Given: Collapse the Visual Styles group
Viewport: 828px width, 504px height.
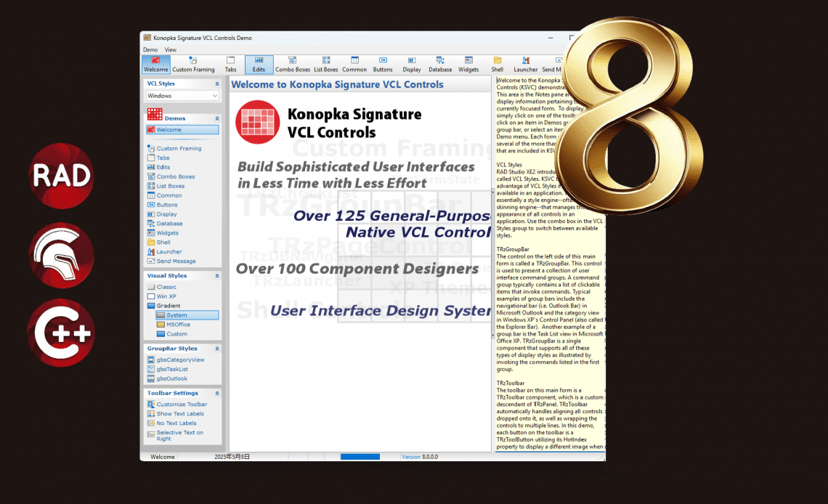Looking at the screenshot, I should click(217, 276).
